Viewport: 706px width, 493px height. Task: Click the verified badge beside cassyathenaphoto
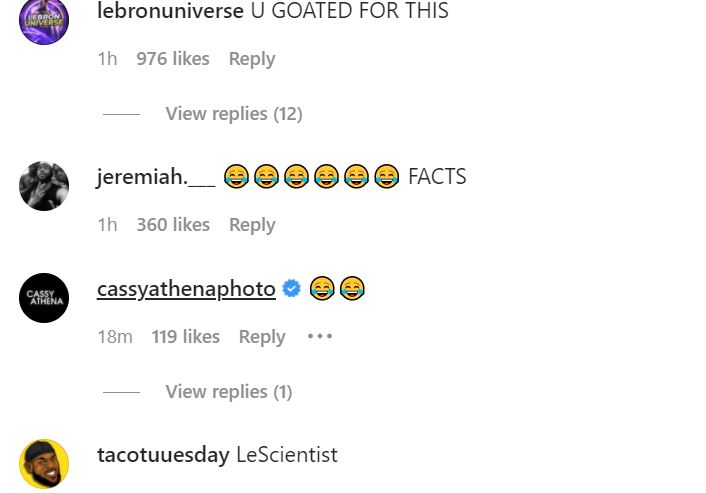tap(292, 289)
